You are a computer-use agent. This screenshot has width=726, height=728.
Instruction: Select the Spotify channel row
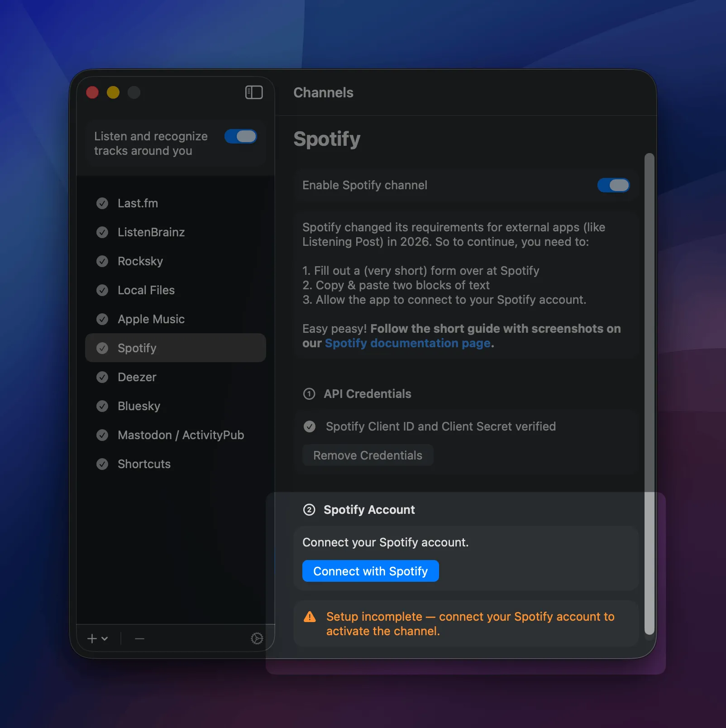[x=176, y=348]
